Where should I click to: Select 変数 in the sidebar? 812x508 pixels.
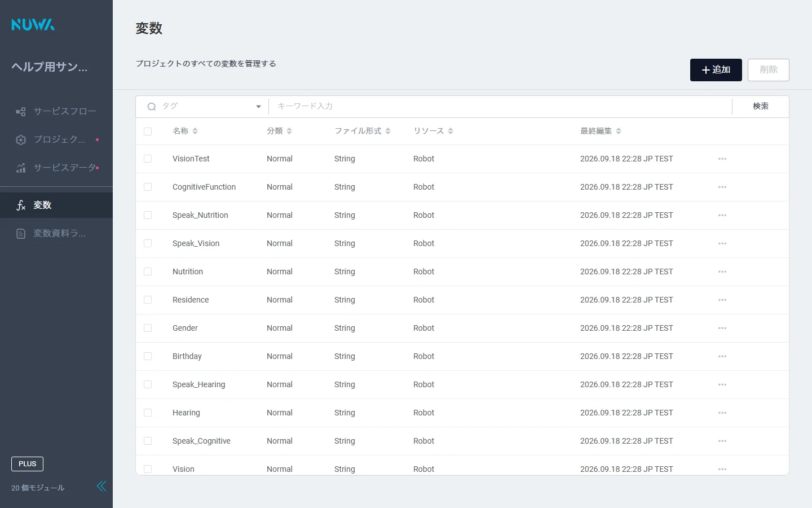coord(56,205)
